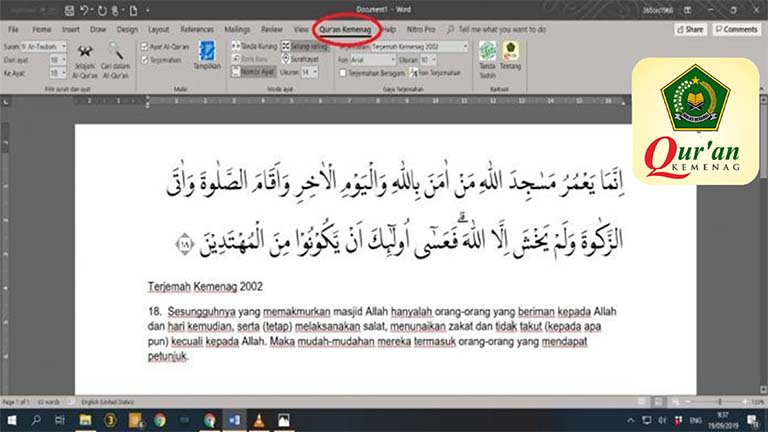Undo last action in title bar
Image resolution: width=768 pixels, height=432 pixels.
[x=84, y=10]
